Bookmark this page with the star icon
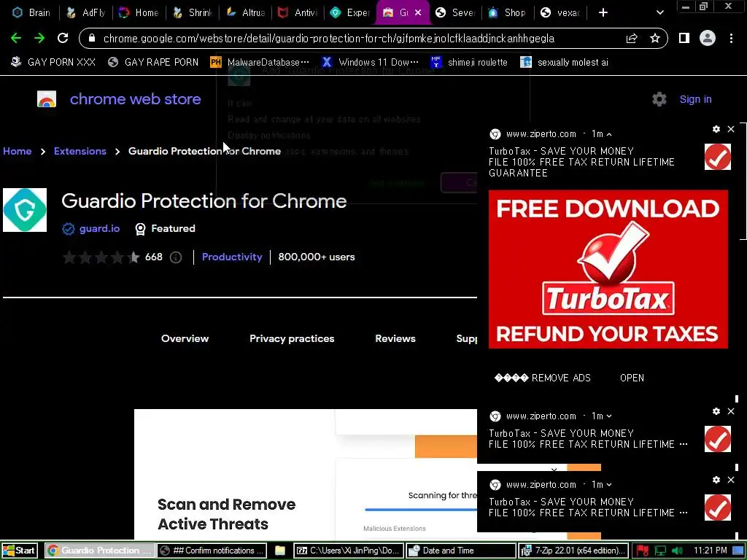This screenshot has width=747, height=560. 655,39
